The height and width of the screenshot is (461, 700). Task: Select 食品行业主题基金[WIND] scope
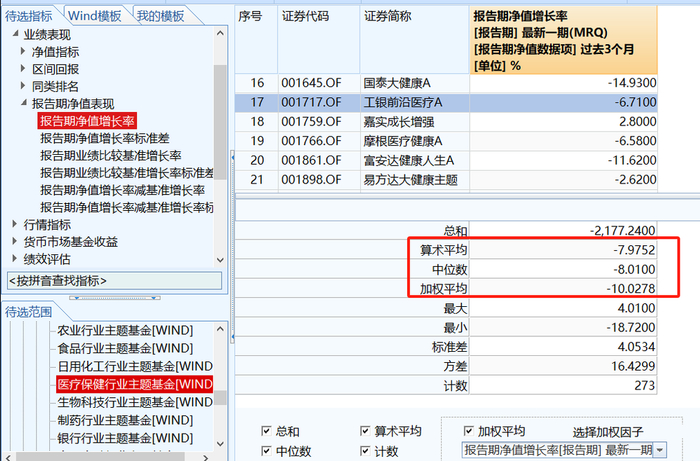(125, 349)
